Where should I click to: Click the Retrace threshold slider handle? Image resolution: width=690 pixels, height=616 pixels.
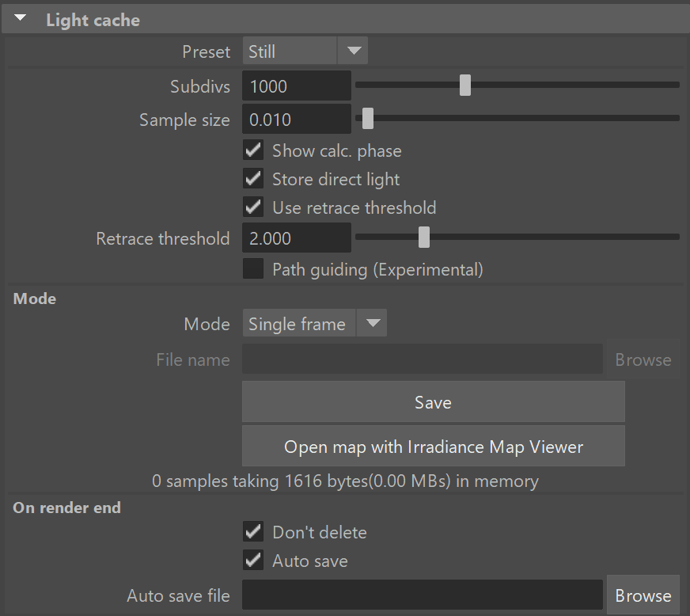coord(424,238)
